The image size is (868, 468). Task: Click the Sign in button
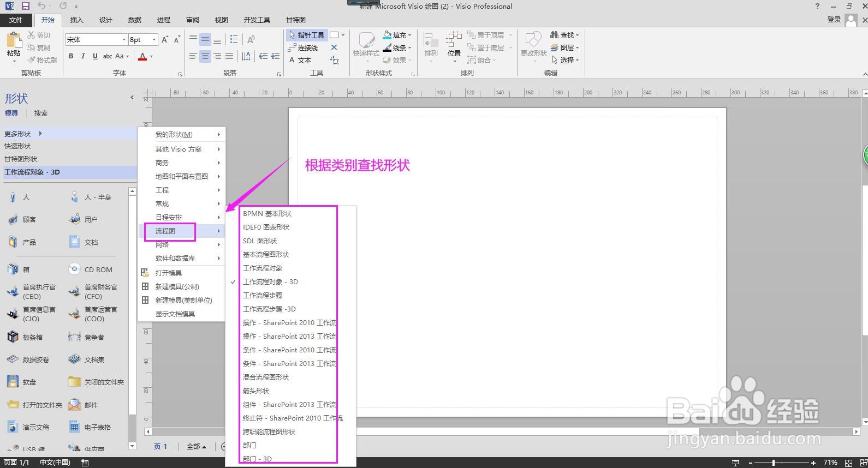(x=834, y=20)
